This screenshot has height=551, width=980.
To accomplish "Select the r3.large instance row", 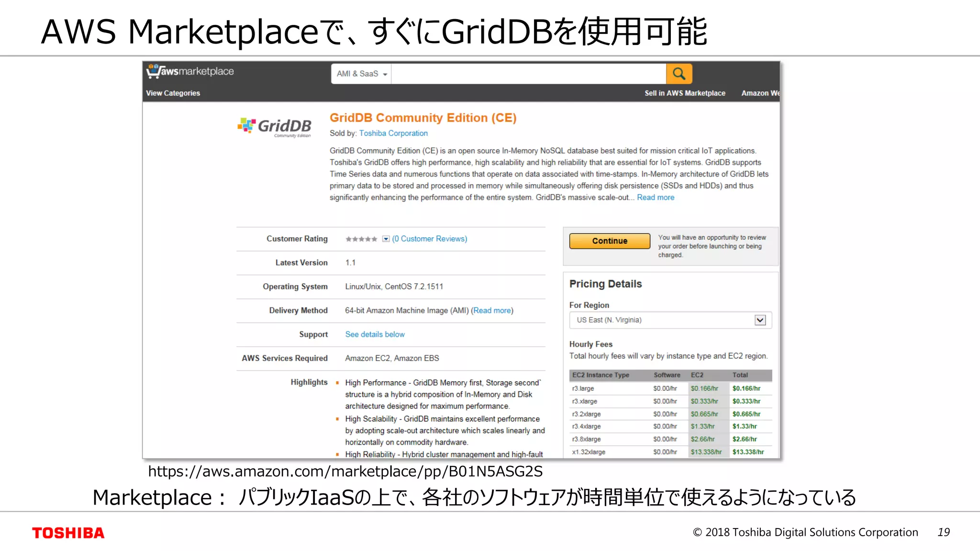I will pos(670,388).
